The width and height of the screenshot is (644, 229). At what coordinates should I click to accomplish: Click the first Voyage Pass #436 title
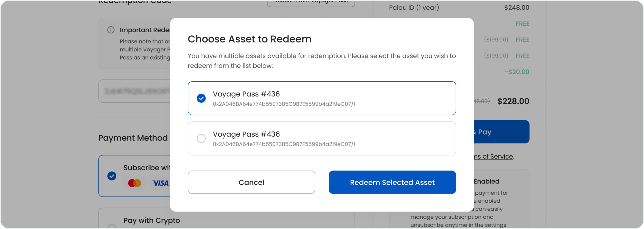point(246,94)
